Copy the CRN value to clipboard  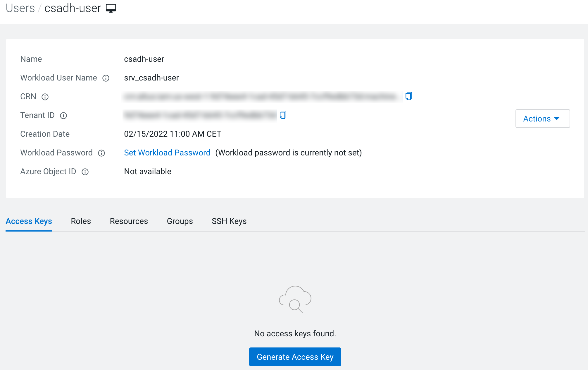(x=408, y=96)
